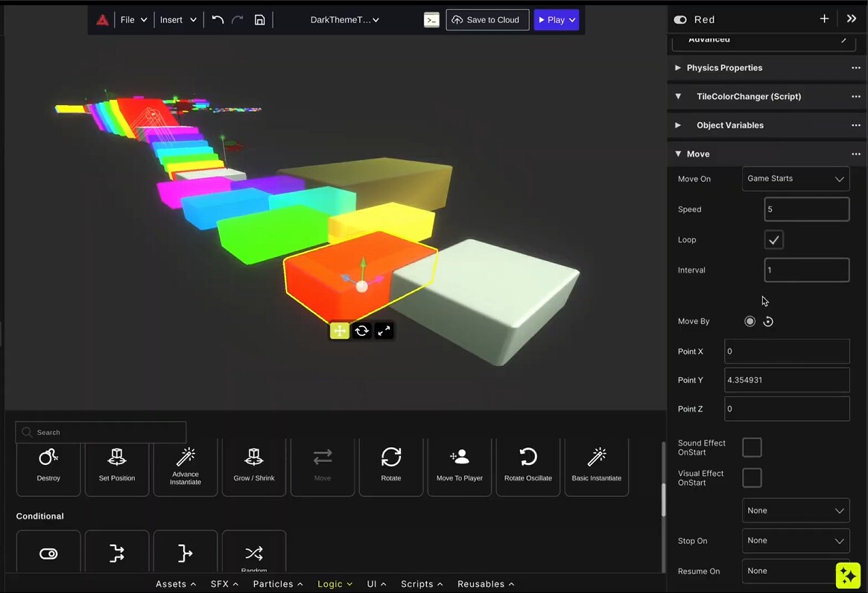Open the Stop On dropdown

tap(795, 541)
